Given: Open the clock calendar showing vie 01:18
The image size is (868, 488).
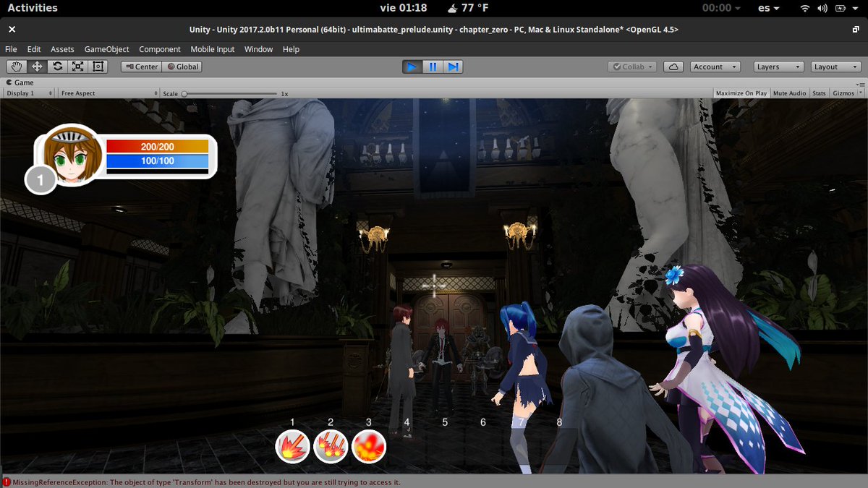Looking at the screenshot, I should (x=403, y=8).
